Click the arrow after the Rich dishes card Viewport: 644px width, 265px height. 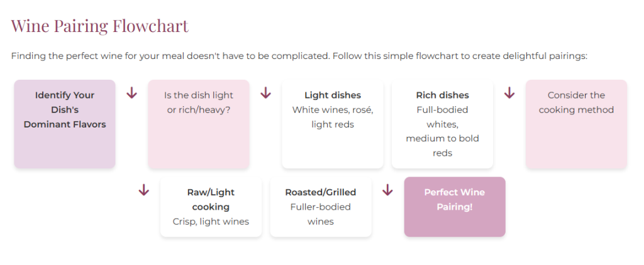(x=509, y=94)
